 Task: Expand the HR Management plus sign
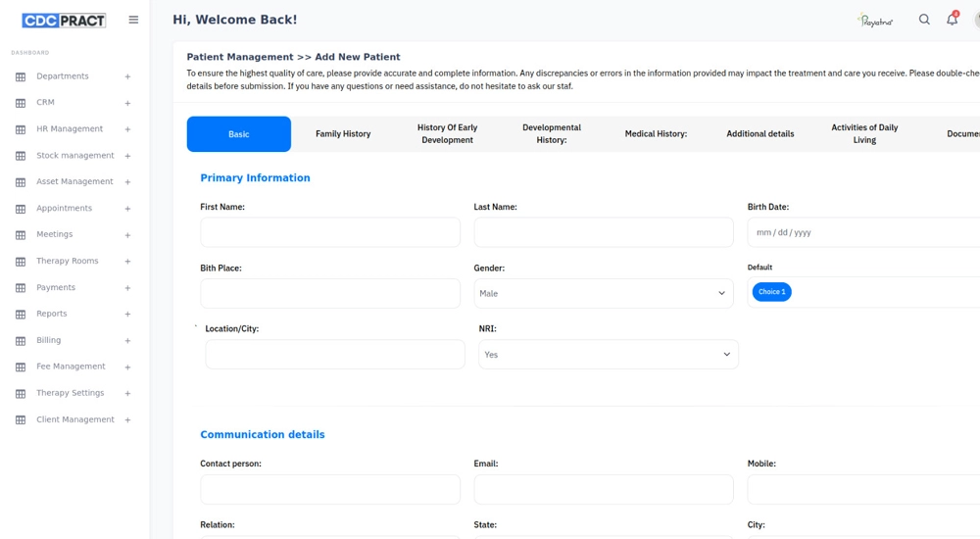pyautogui.click(x=127, y=129)
